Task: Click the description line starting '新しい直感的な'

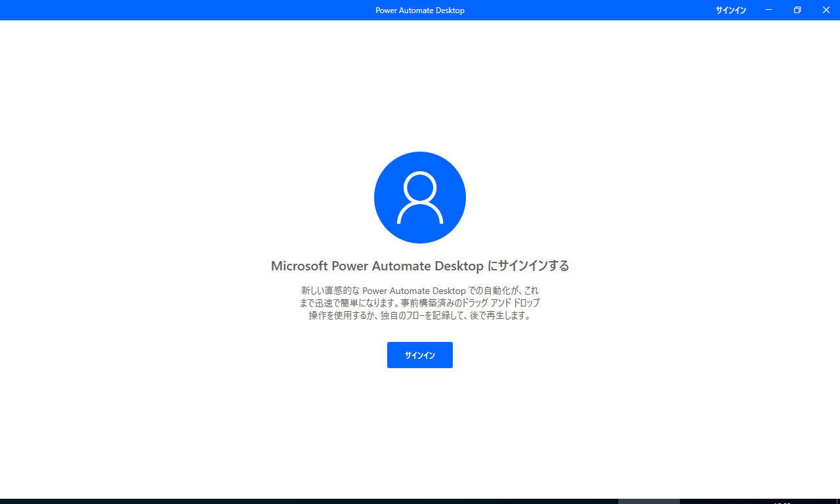Action: pyautogui.click(x=420, y=290)
